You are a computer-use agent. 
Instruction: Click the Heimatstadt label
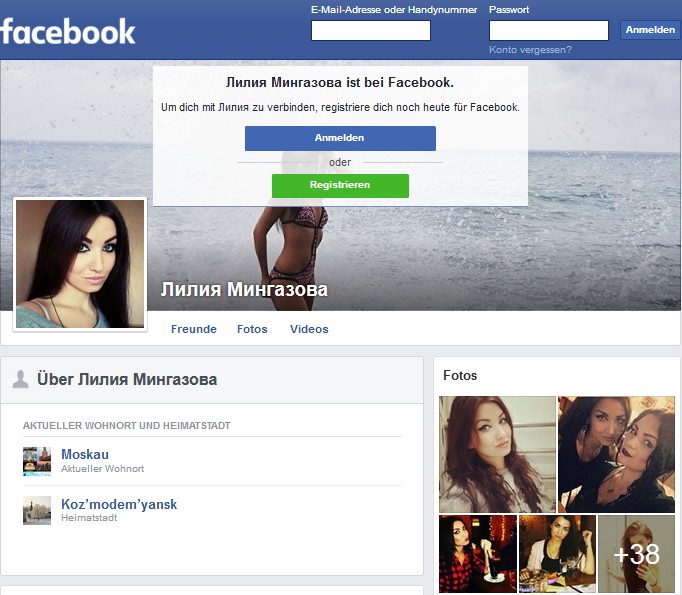(x=89, y=518)
